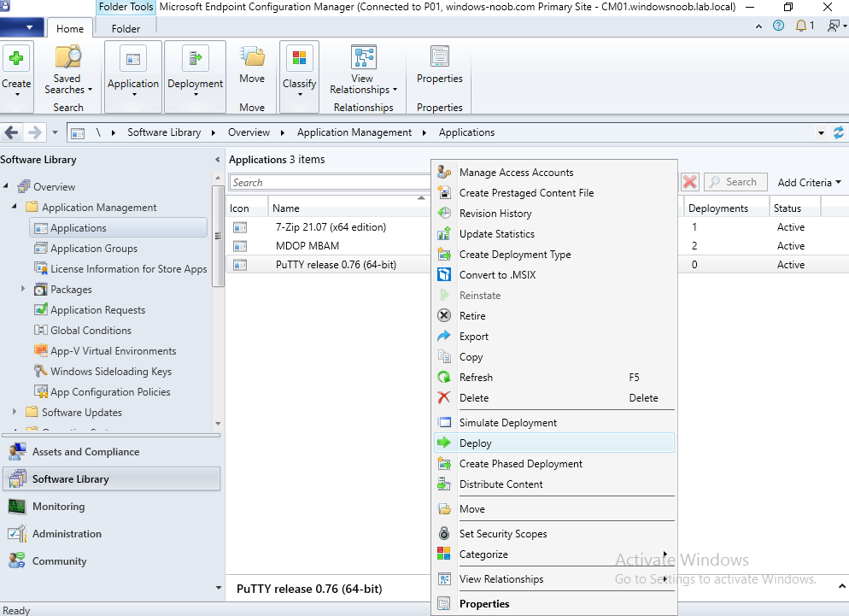Click the Set Security Scopes lock icon
This screenshot has height=616, width=849.
pos(444,534)
